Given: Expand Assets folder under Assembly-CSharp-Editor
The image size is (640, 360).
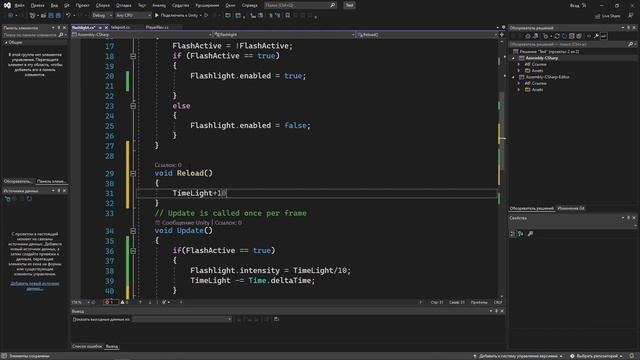Looking at the screenshot, I should click(x=519, y=89).
